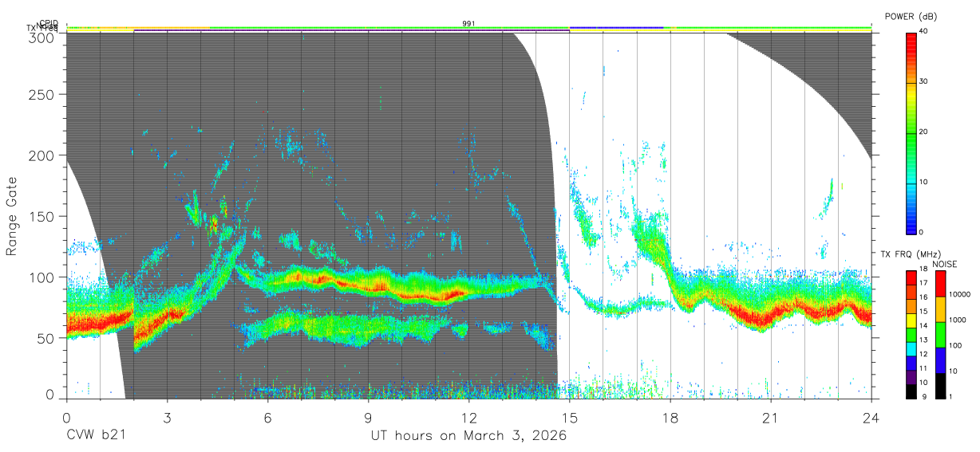The image size is (980, 452).
Task: Click the 150 tick on the Range Gate axis
Action: coord(42,216)
